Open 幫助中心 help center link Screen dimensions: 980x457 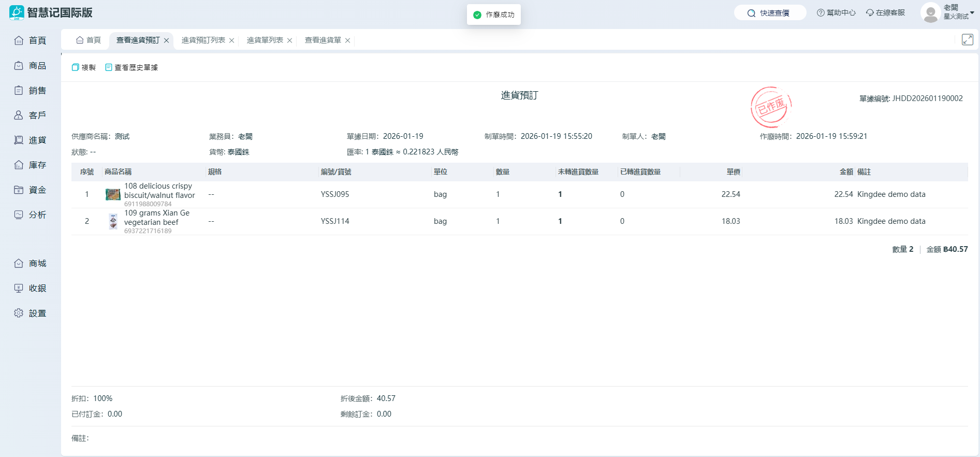pyautogui.click(x=836, y=13)
